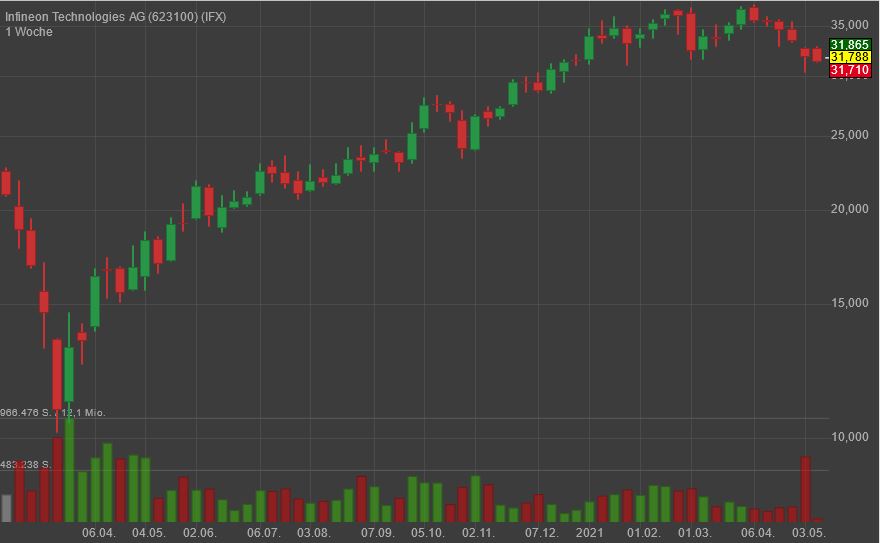Click the 03.05. date axis label
Screen dimensions: 880x543
[809, 532]
